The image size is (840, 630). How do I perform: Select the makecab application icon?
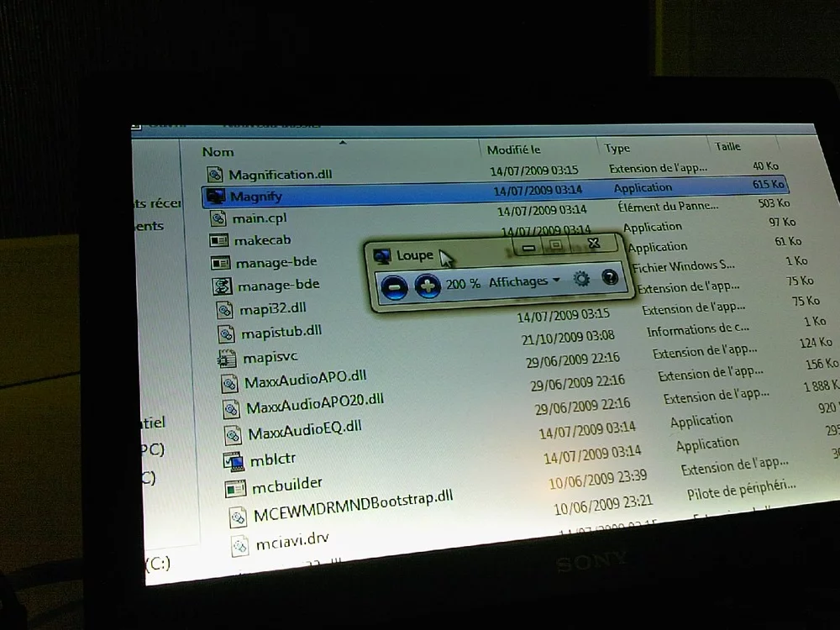coord(219,240)
